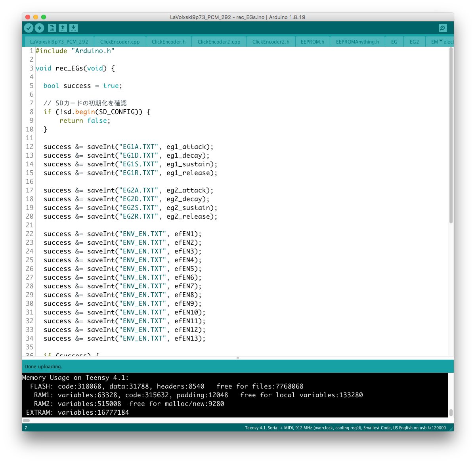The image size is (476, 463).
Task: Switch to LaVoixski9p73_PCM_292 main tab
Action: (x=59, y=42)
